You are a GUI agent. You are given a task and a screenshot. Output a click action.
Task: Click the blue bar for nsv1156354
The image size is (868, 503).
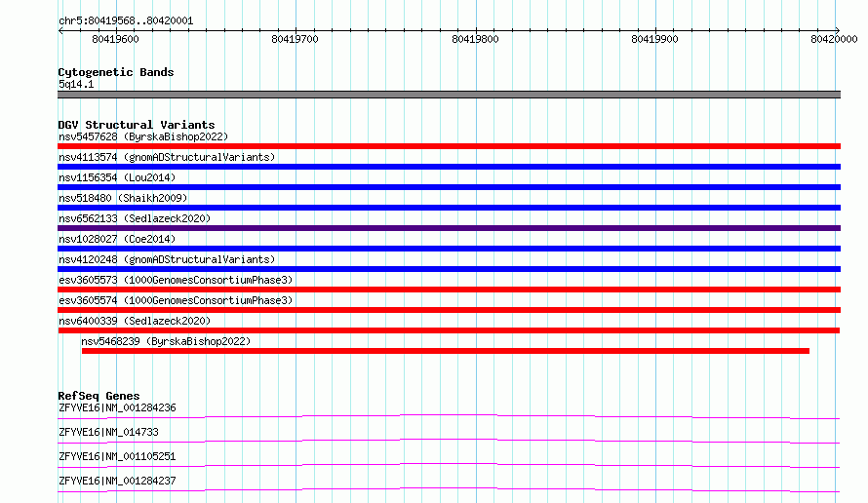(449, 187)
